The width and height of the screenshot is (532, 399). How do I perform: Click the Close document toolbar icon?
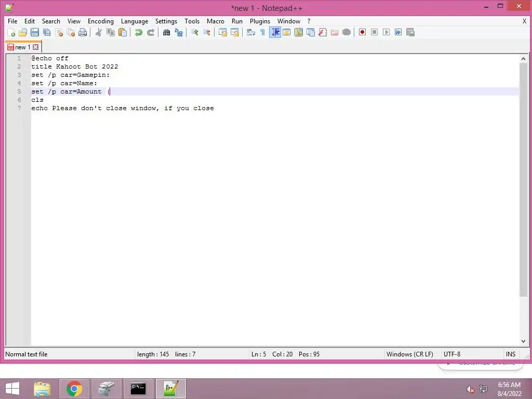tap(59, 32)
